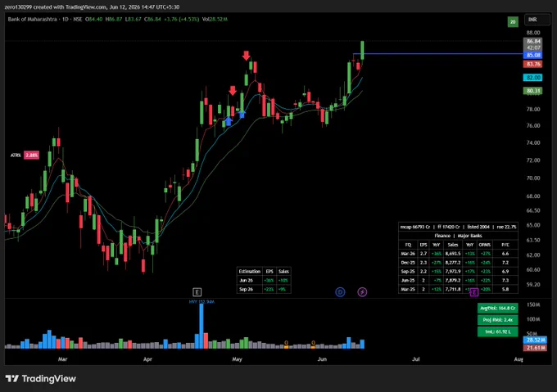Click the May month label on time axis
This screenshot has width=557, height=392.
[x=237, y=359]
